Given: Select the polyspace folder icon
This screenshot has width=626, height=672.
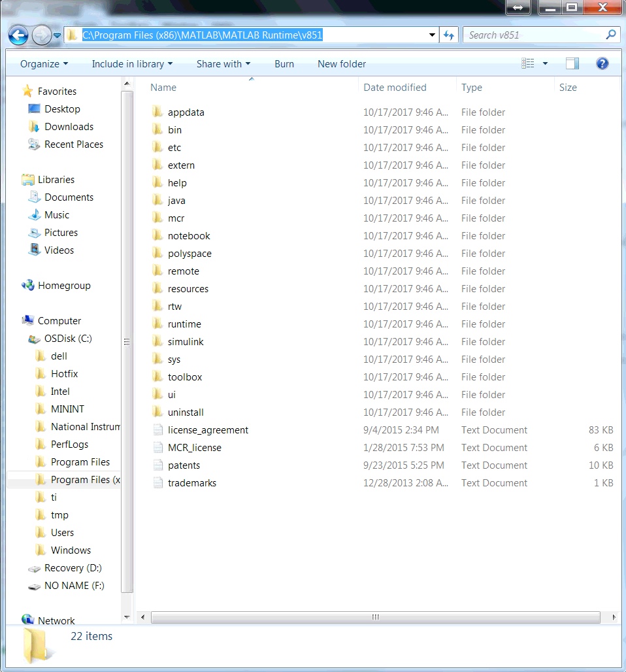Looking at the screenshot, I should point(157,253).
